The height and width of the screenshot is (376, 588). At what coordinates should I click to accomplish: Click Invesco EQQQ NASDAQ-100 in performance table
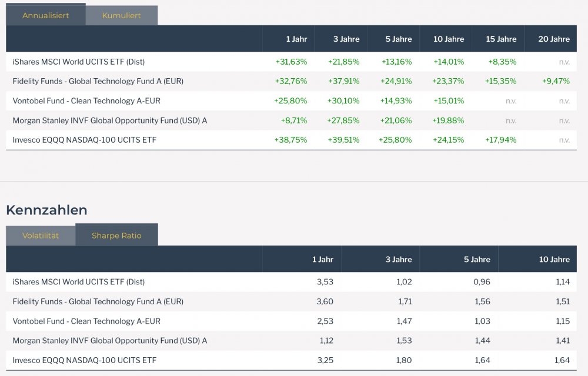(x=84, y=140)
